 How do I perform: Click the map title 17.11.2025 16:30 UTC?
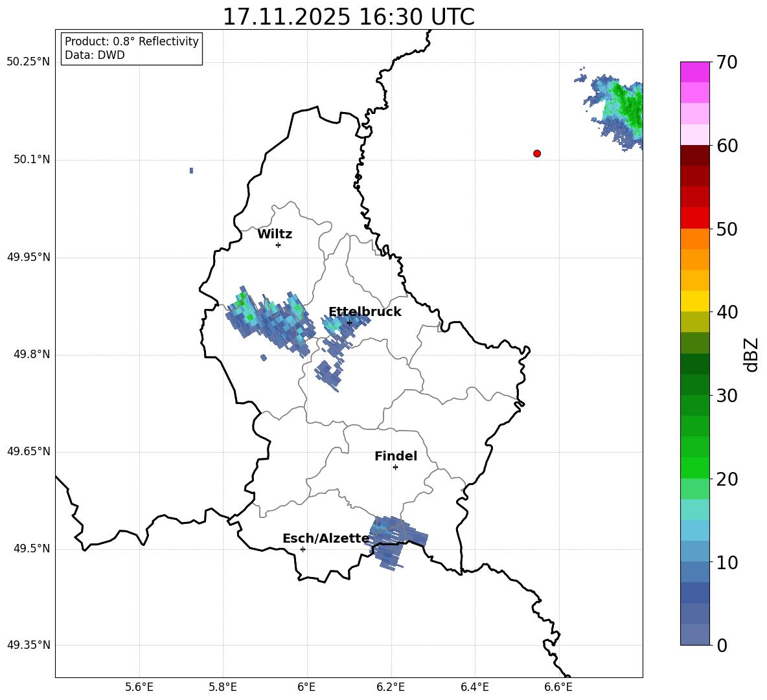[349, 17]
